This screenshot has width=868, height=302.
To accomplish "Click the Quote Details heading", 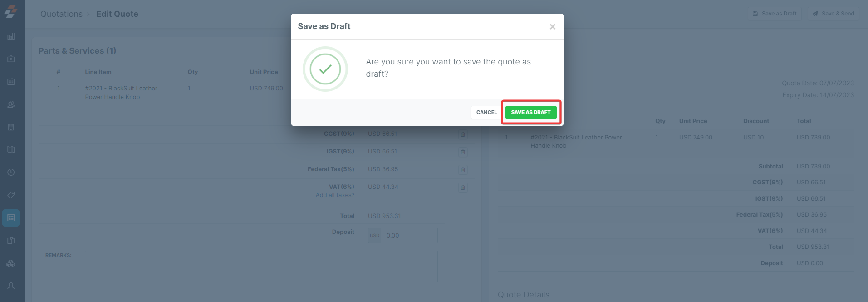I will click(523, 295).
